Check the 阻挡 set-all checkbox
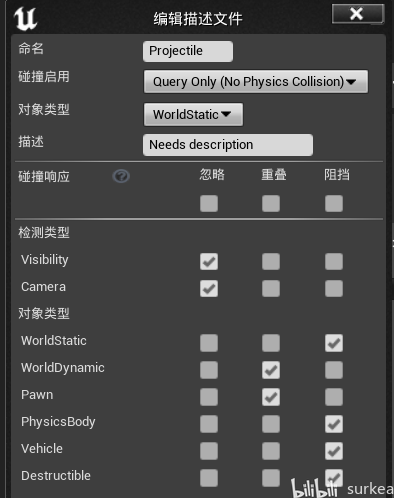The width and height of the screenshot is (394, 498). click(x=334, y=203)
